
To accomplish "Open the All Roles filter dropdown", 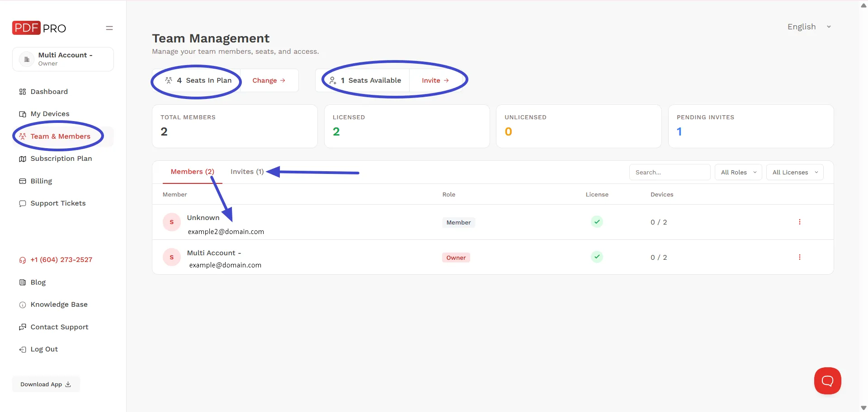I will click(738, 172).
